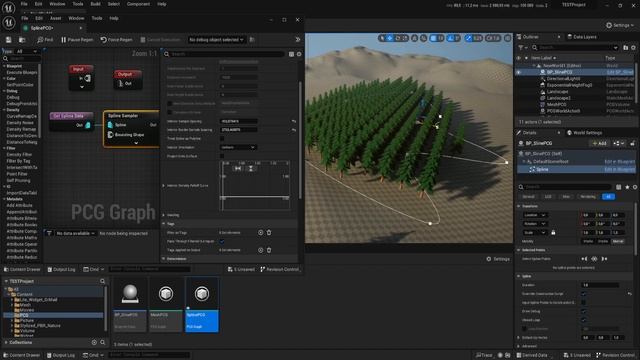Reset Interior Sample Spacing to default
The height and width of the screenshot is (360, 640).
(293, 121)
